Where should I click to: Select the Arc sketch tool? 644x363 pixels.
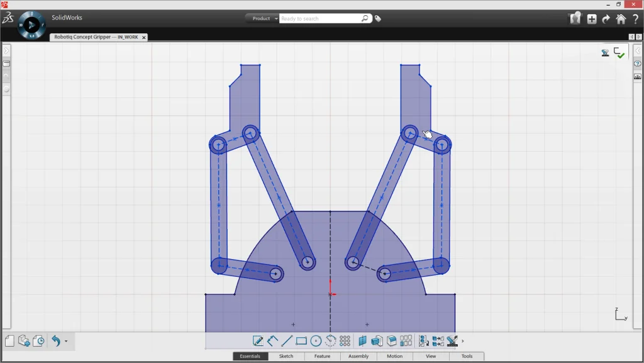(331, 340)
